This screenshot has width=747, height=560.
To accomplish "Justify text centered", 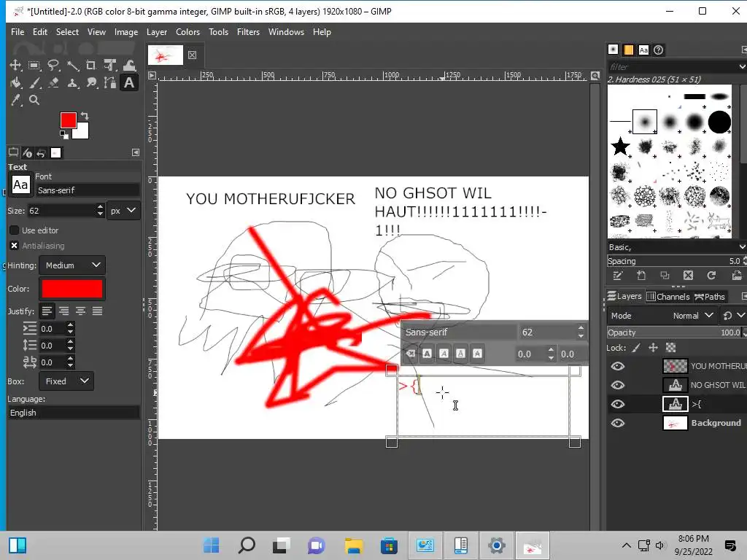I will [x=80, y=311].
